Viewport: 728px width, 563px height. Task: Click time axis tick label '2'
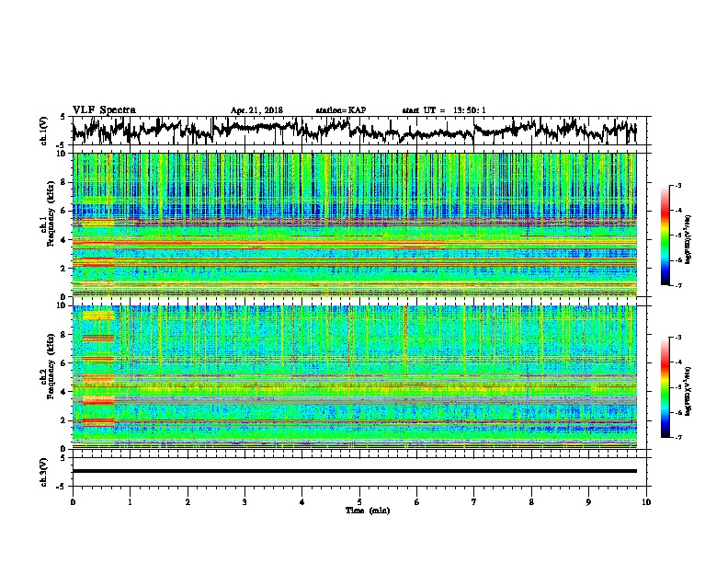(188, 502)
